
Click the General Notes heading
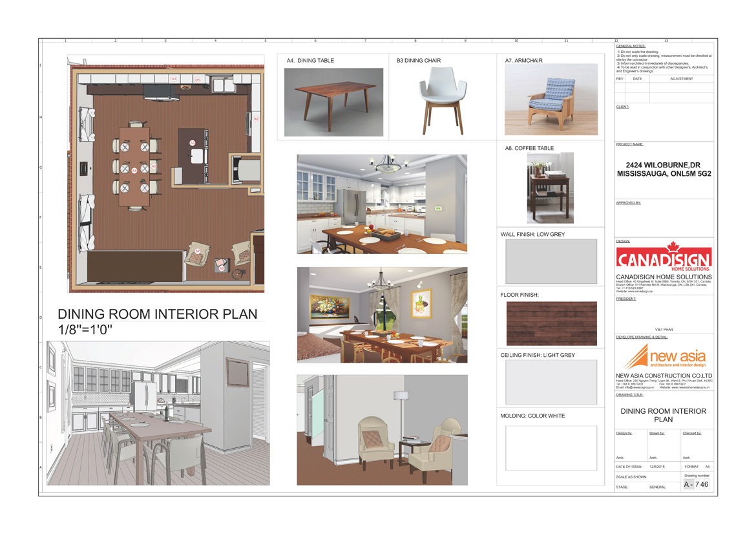click(631, 47)
